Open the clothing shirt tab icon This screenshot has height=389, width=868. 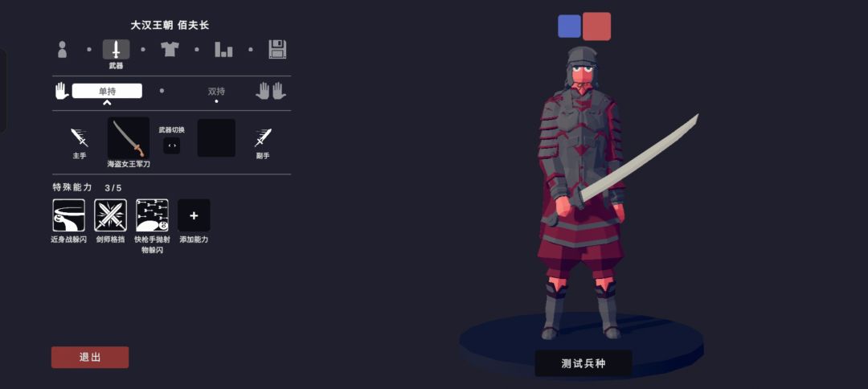pyautogui.click(x=170, y=49)
